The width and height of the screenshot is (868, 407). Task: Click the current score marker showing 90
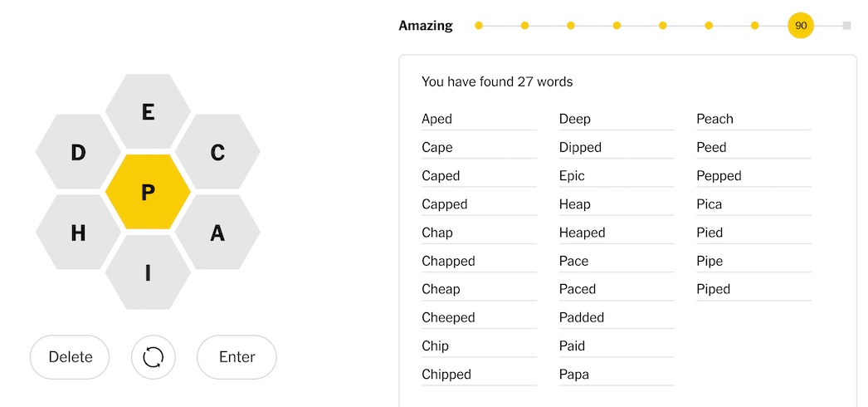pyautogui.click(x=801, y=26)
